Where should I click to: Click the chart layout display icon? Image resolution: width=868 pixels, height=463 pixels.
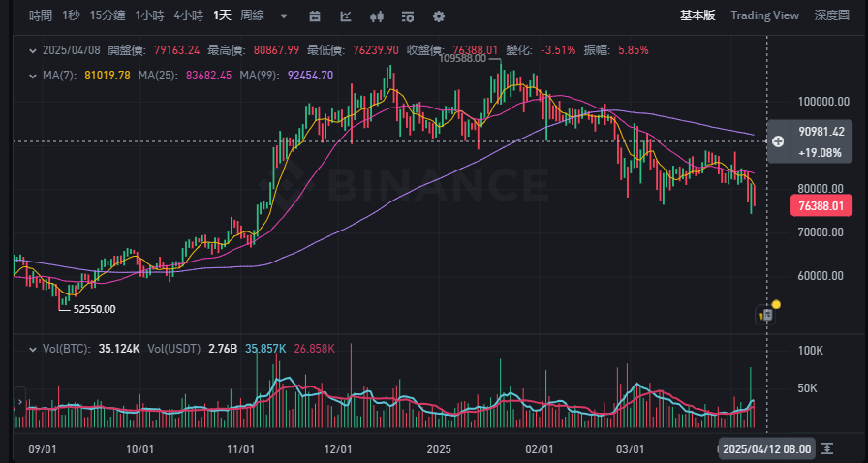408,16
